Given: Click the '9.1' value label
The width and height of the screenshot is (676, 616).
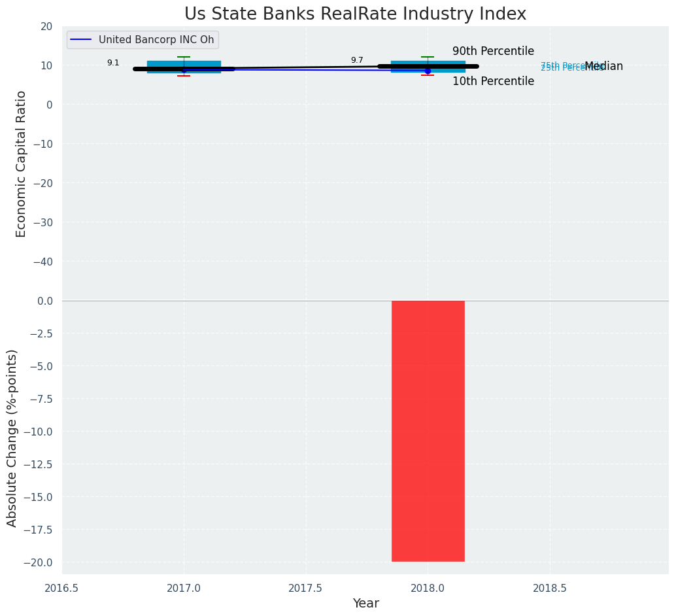Looking at the screenshot, I should (113, 63).
